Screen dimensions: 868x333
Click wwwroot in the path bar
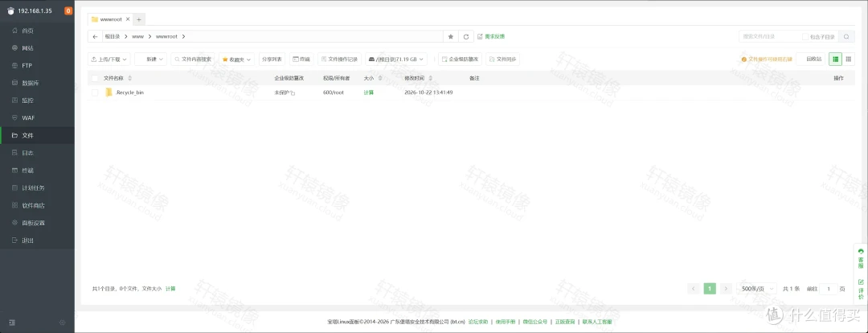pos(166,36)
